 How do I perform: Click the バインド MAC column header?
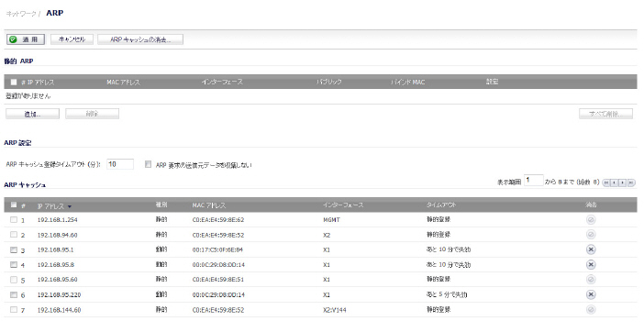(x=407, y=82)
